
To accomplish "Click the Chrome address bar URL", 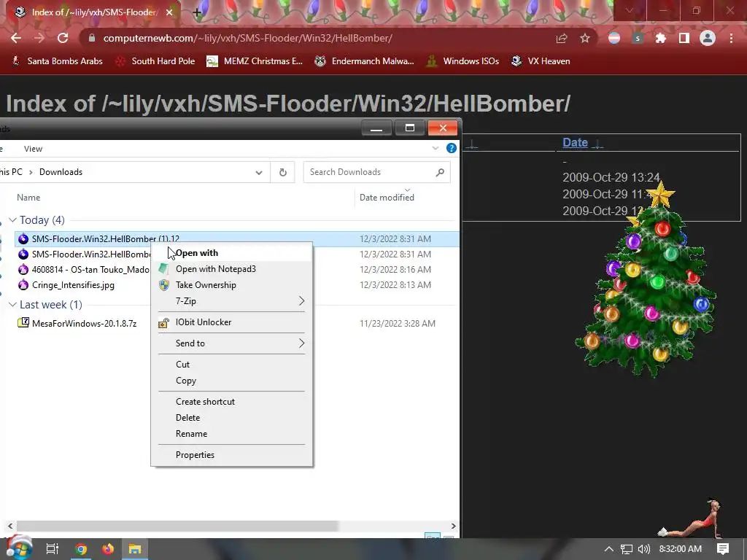I will (x=248, y=38).
